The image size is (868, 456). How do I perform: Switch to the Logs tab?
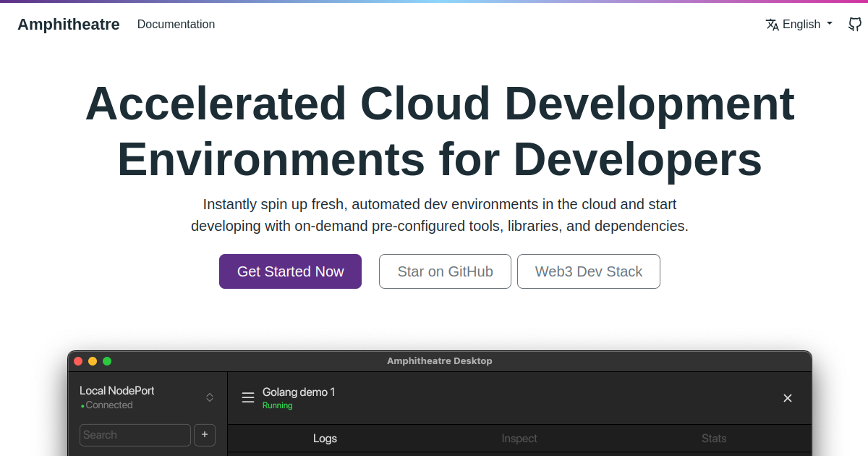click(325, 439)
